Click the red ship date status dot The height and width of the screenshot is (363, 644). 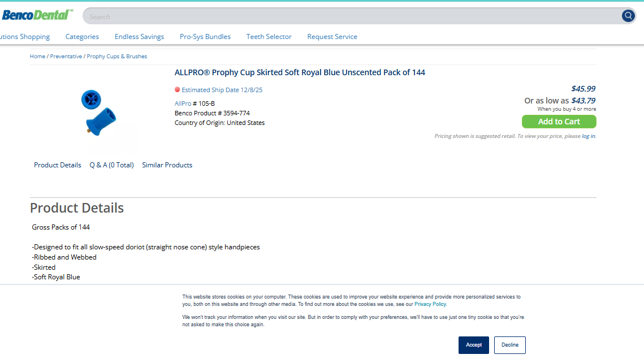(178, 89)
